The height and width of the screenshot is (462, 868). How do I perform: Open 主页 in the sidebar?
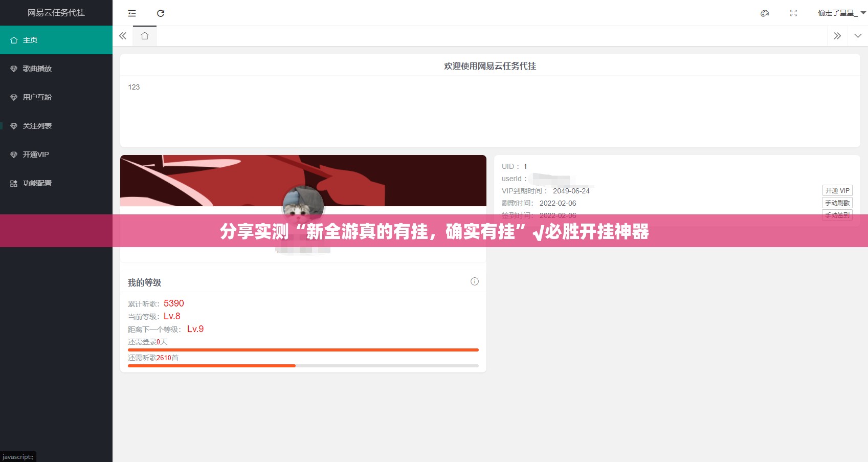[x=56, y=40]
